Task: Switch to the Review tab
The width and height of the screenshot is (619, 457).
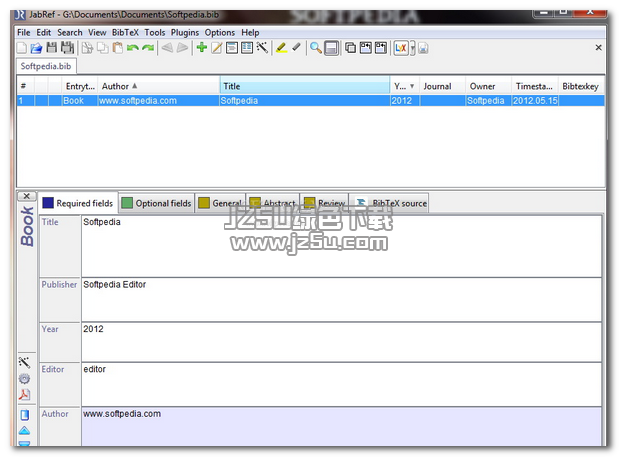Action: pos(325,203)
